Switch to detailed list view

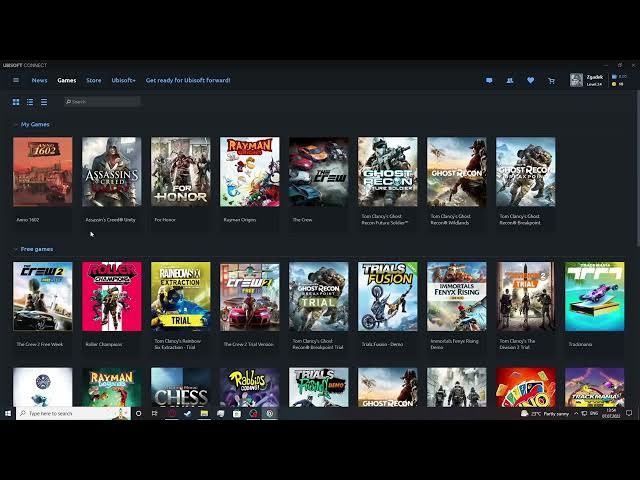[30, 102]
